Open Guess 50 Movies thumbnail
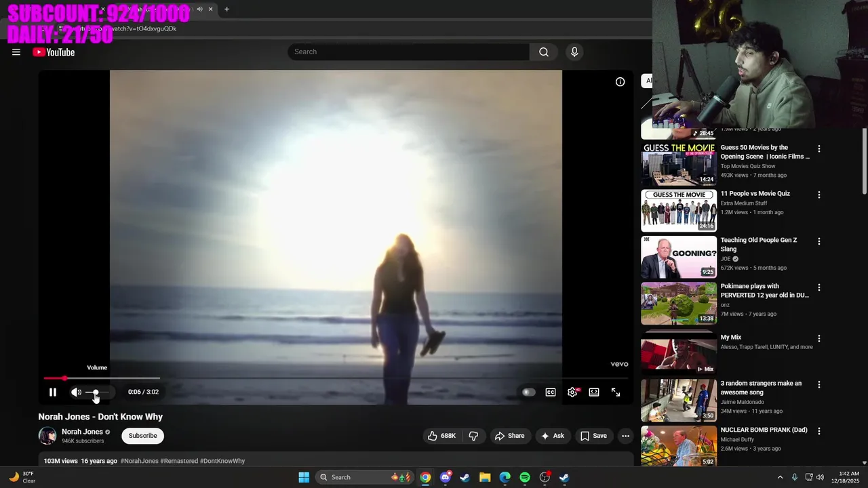The width and height of the screenshot is (868, 488). [679, 164]
